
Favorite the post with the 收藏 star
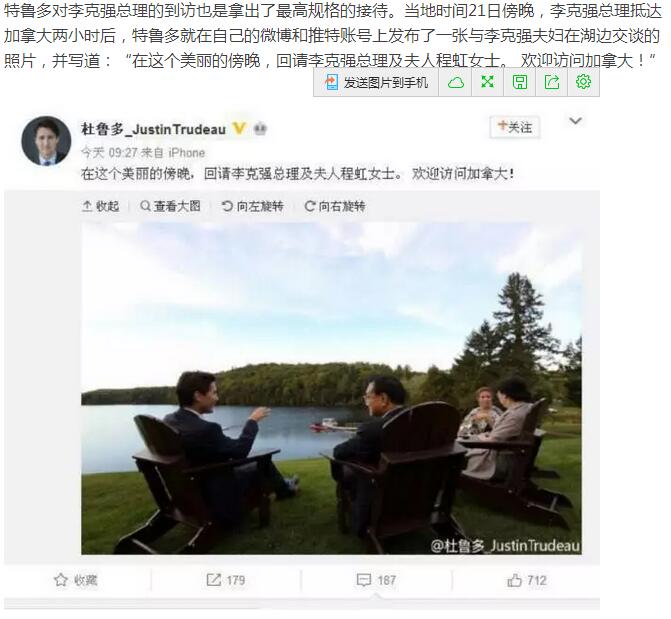(x=76, y=580)
